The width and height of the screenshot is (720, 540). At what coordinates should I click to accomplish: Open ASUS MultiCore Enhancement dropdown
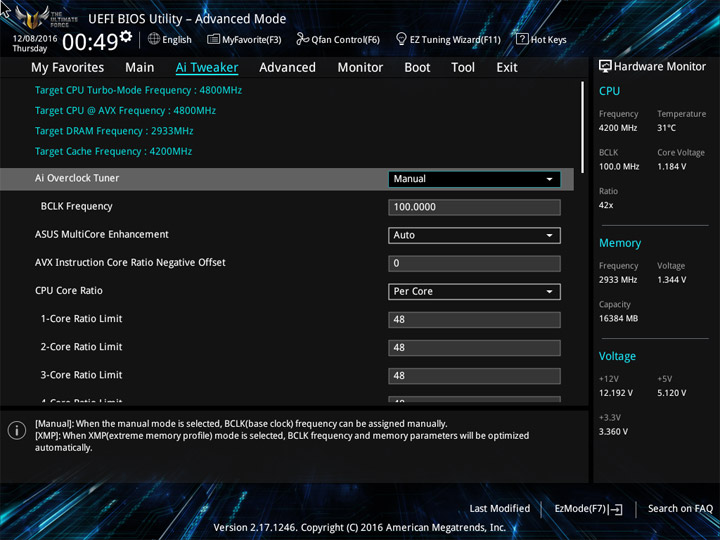[474, 236]
